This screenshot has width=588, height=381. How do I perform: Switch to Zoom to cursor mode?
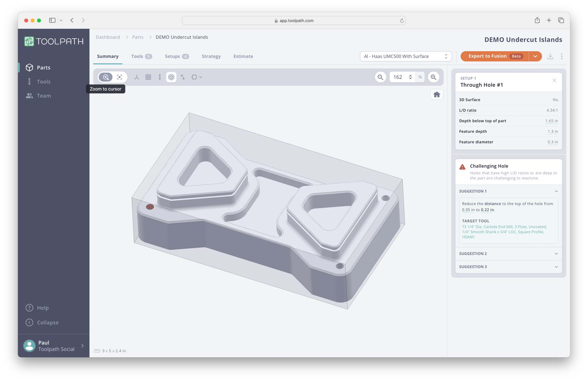click(105, 77)
